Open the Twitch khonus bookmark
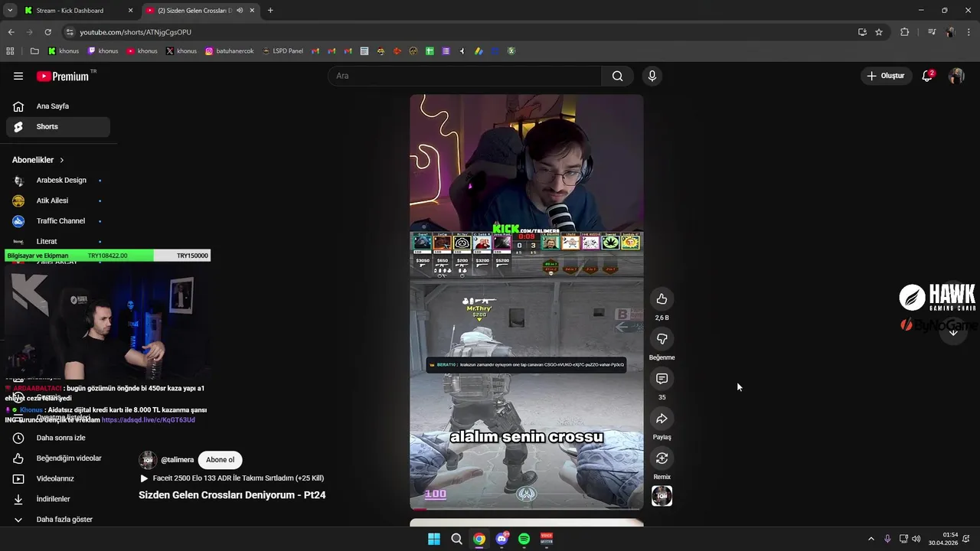Image resolution: width=980 pixels, height=551 pixels. pos(103,51)
